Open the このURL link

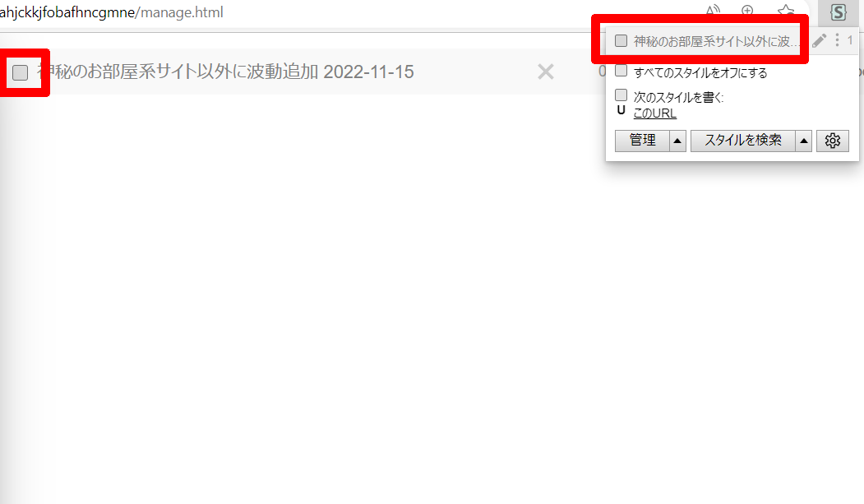click(654, 113)
